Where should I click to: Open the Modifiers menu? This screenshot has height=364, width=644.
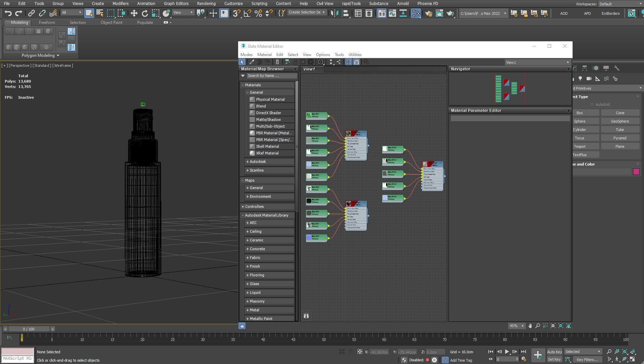120,3
